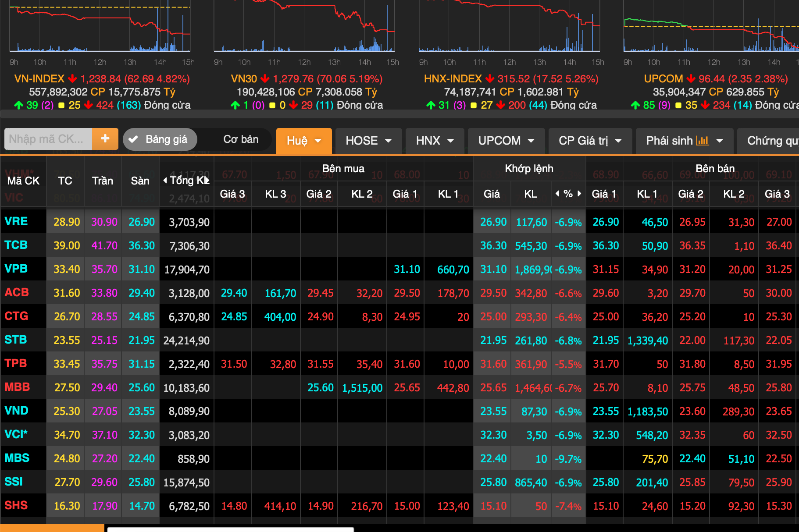Expand the UPCOM dropdown menu

pos(506,141)
